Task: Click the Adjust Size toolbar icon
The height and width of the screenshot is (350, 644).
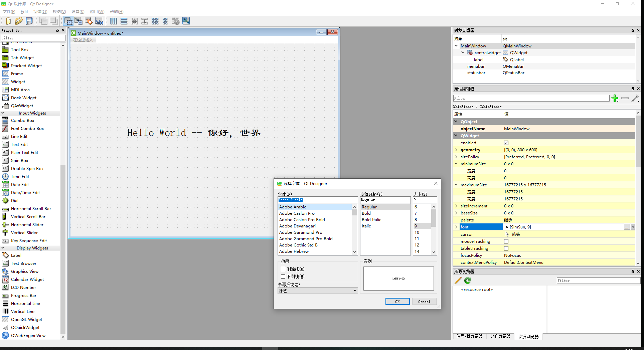Action: point(186,21)
